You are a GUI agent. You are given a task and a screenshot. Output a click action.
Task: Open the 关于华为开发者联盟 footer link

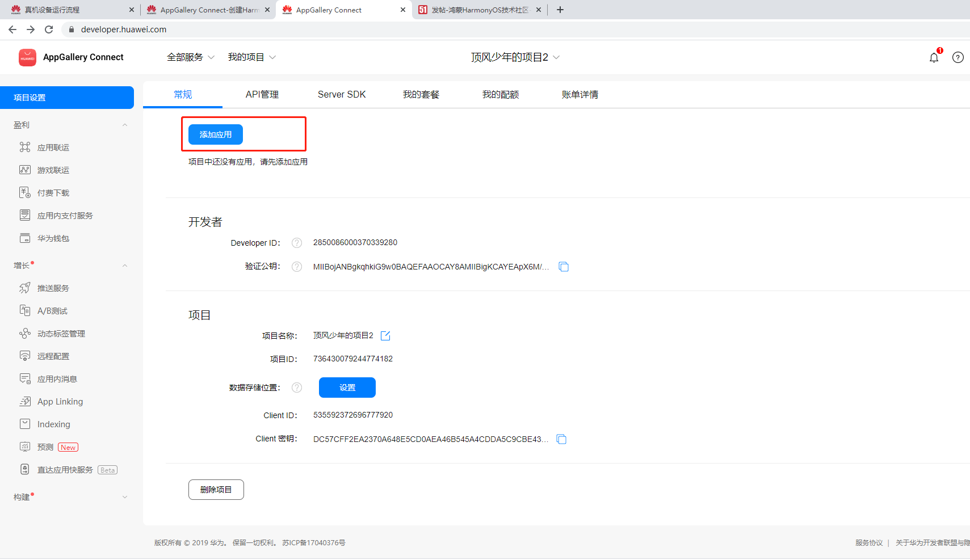[x=933, y=543]
